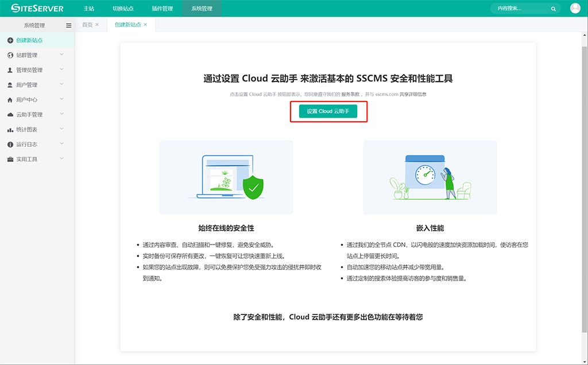Open 插件管理 in top navigation
This screenshot has width=588, height=365.
pos(163,9)
